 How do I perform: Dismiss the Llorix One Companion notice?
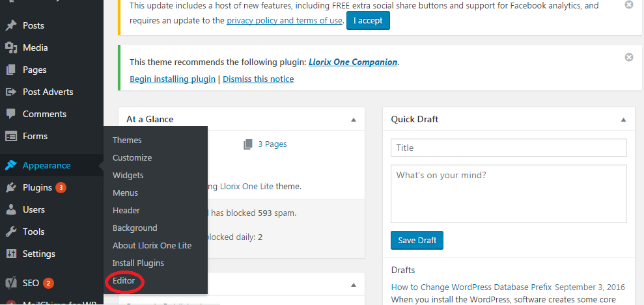click(629, 57)
